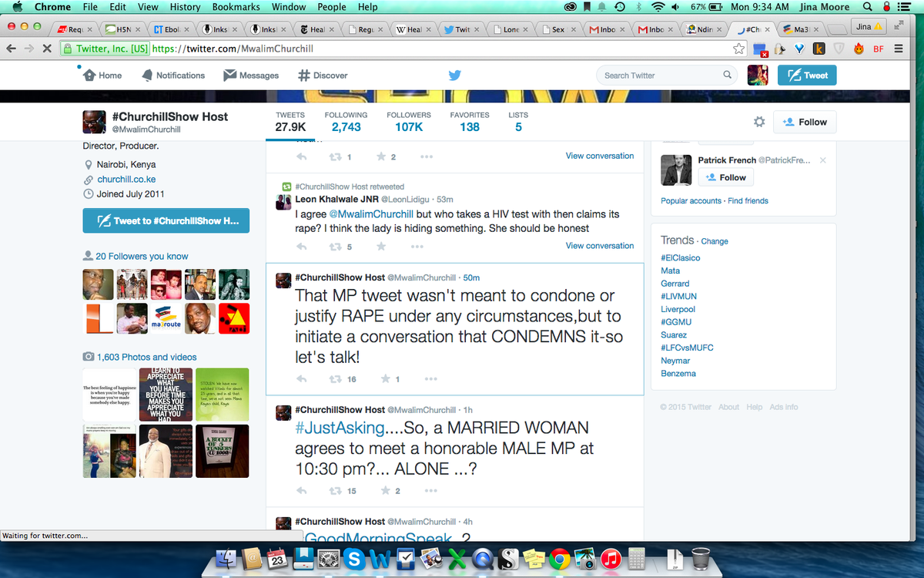Click the Search Twitter field

[x=666, y=76]
